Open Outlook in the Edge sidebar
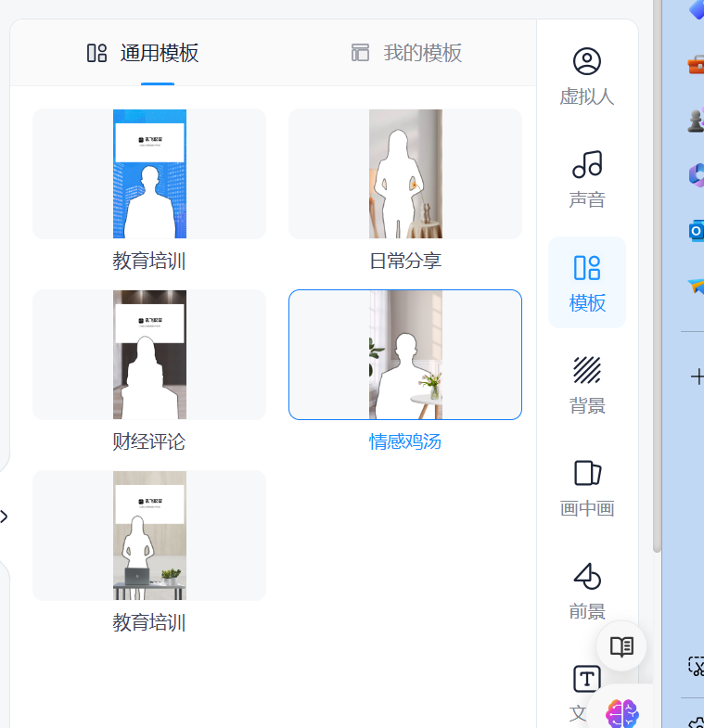Screen dimensions: 704x728 click(x=696, y=231)
